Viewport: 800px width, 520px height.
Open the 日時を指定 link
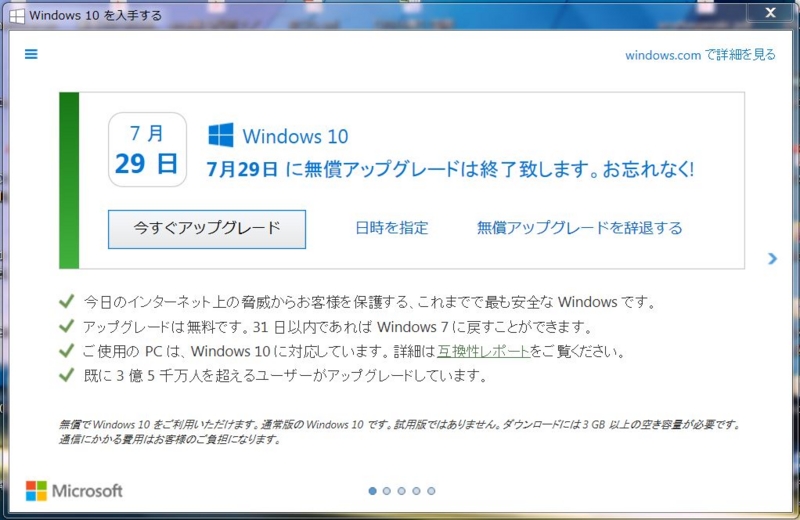coord(391,228)
